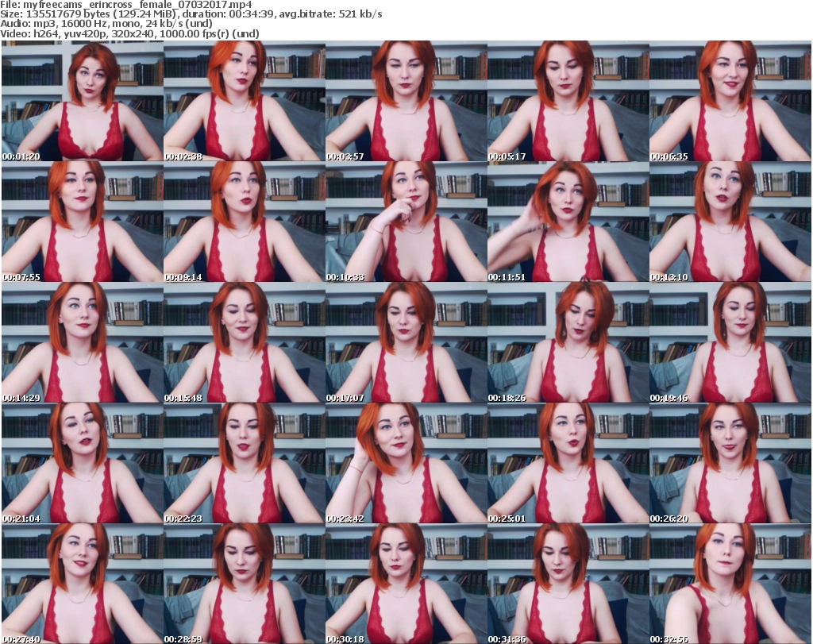Choose the frame with timestamp 00:26:20
The image size is (813, 644).
pos(730,463)
